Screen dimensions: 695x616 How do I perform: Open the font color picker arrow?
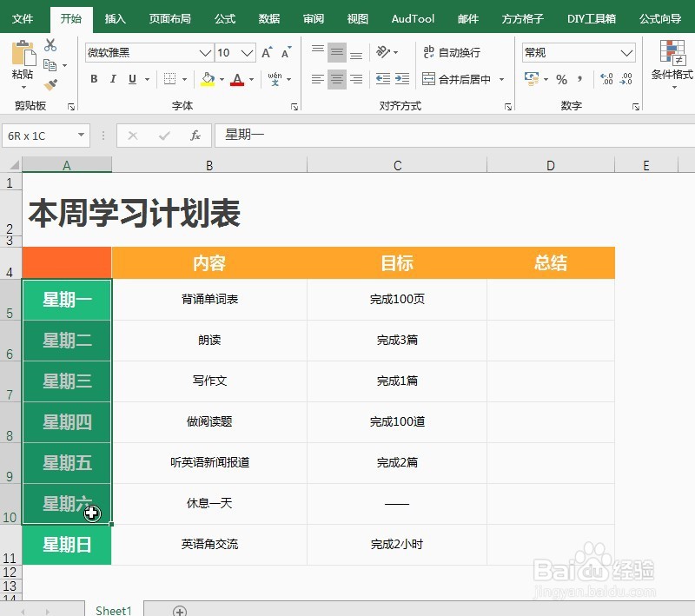pos(251,80)
